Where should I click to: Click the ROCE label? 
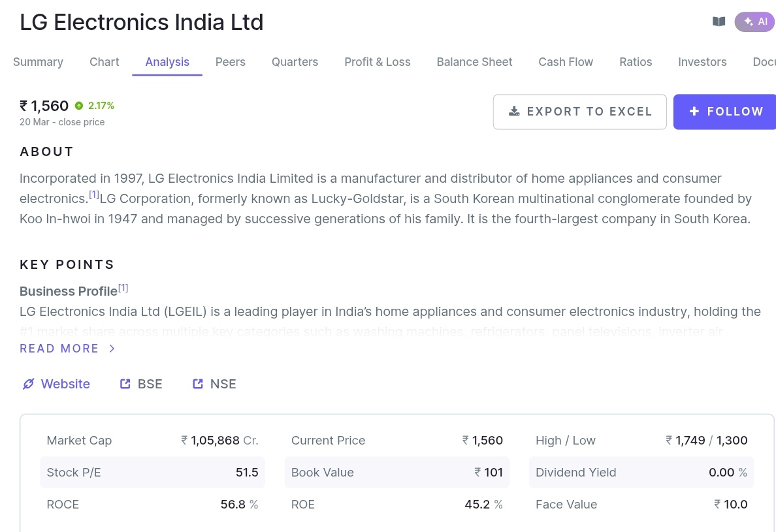pos(62,505)
